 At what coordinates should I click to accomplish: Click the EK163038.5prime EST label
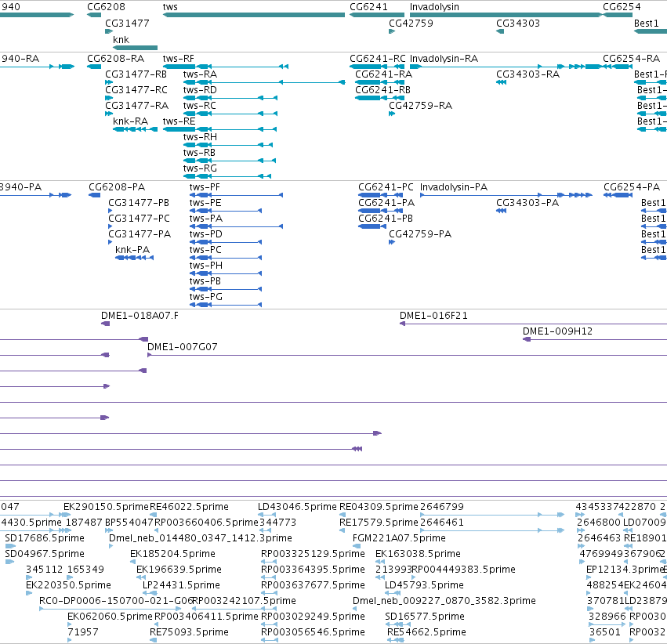(x=419, y=554)
